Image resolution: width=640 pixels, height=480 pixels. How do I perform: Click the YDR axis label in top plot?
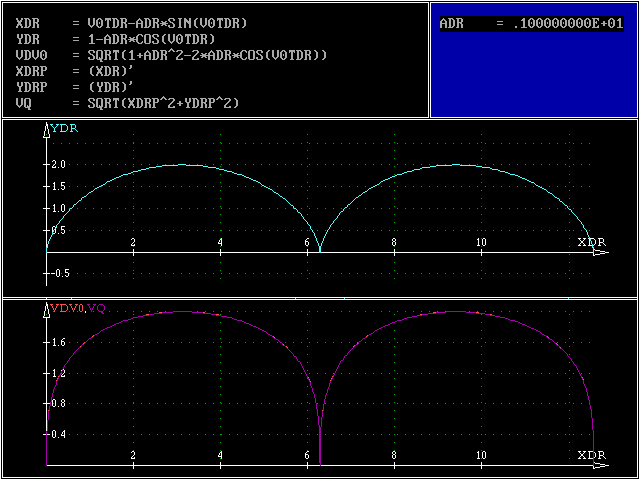(x=64, y=128)
